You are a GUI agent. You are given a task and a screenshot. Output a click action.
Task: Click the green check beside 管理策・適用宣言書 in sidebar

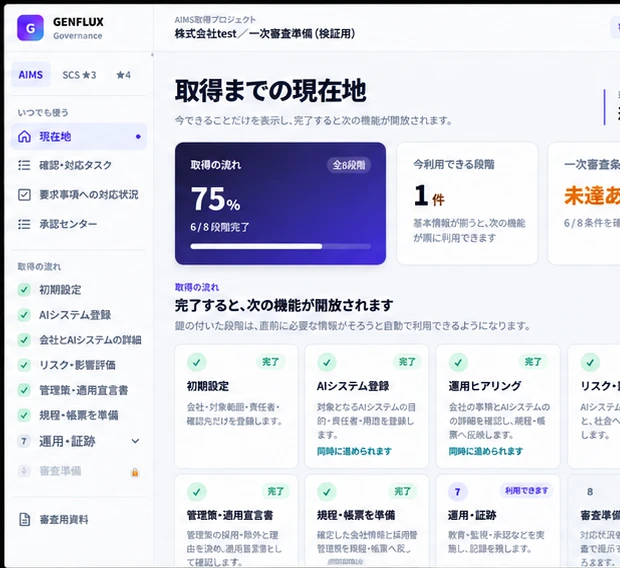click(24, 390)
